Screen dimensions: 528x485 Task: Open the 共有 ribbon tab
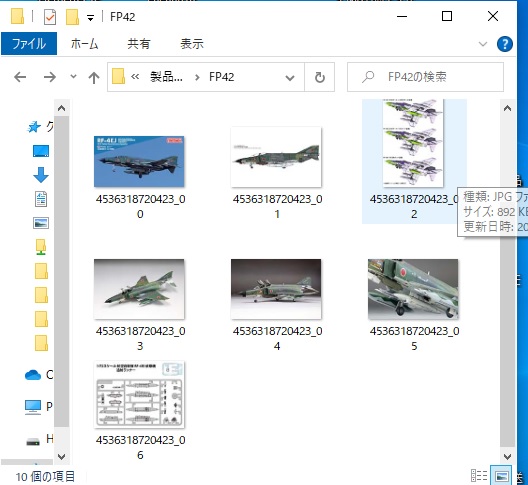click(138, 44)
